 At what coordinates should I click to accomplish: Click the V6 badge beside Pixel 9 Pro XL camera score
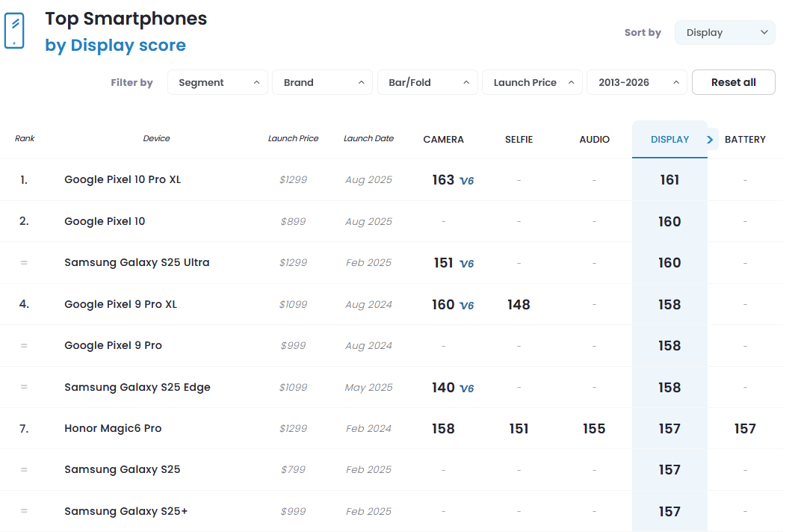pos(466,306)
